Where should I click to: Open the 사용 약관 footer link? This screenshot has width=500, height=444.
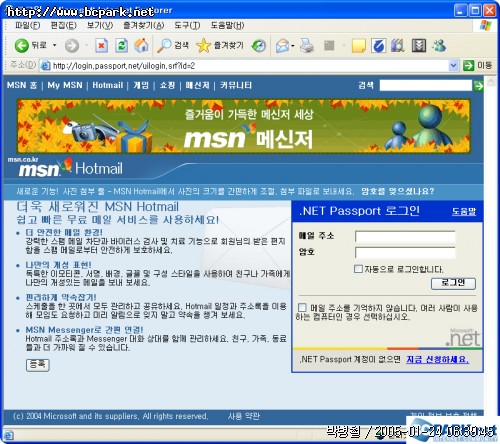244,416
